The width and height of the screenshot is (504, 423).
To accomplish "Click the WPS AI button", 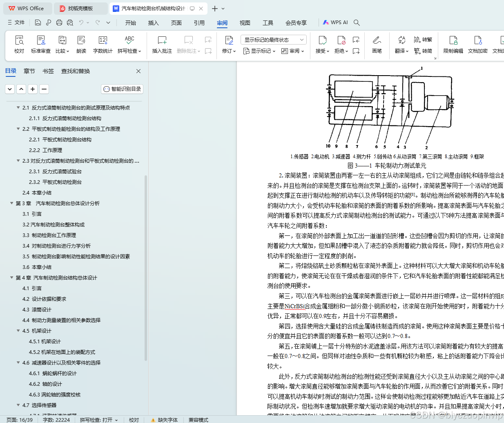I will pos(335,22).
